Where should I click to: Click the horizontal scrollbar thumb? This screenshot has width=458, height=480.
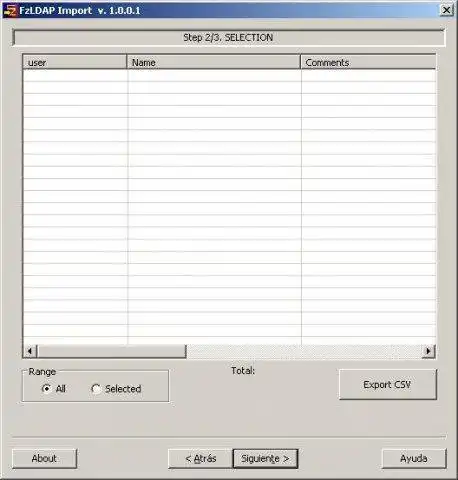coord(111,351)
